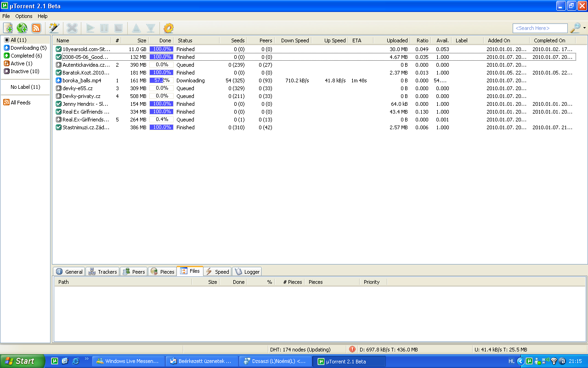
Task: Switch to the Speed tab
Action: click(x=217, y=271)
